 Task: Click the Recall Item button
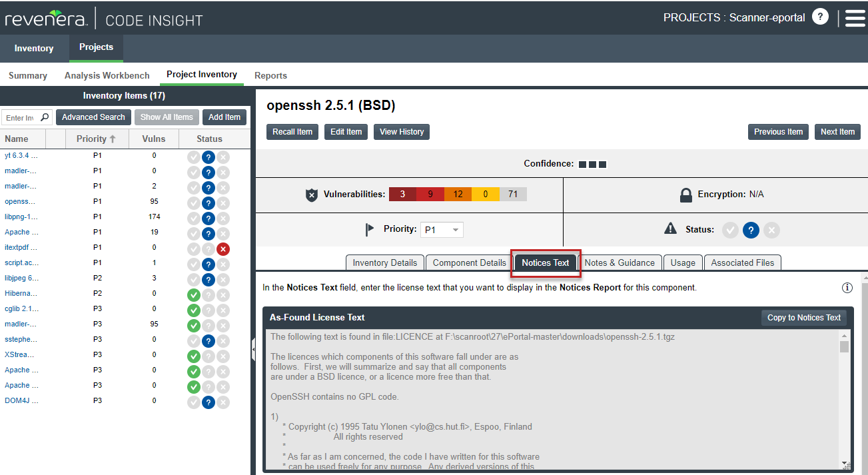292,132
